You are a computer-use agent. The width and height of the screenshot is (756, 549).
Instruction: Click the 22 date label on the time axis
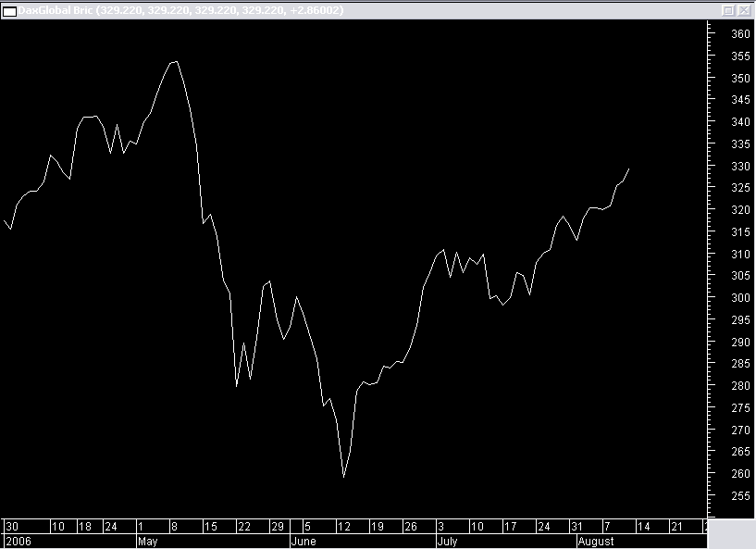(x=244, y=527)
